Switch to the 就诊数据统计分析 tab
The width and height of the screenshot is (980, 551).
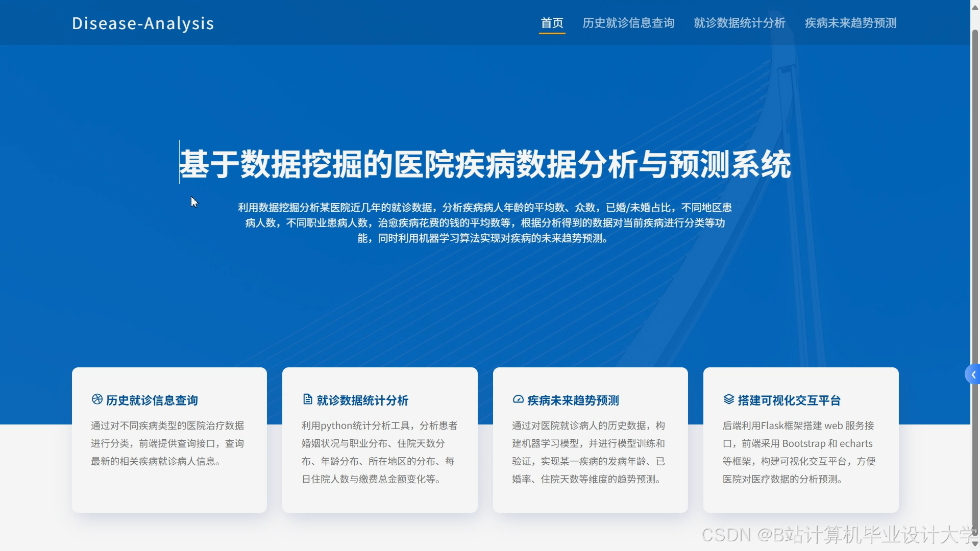[740, 23]
